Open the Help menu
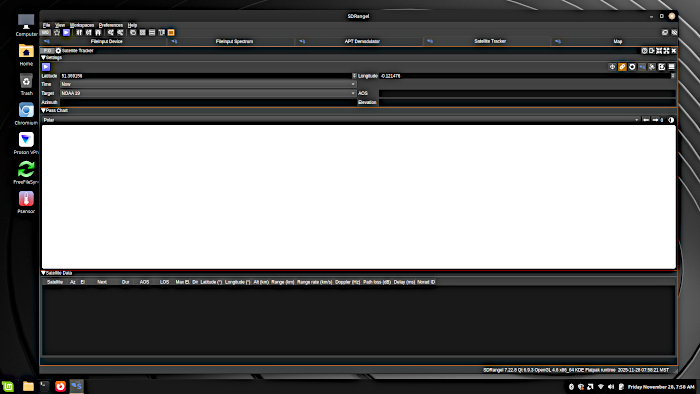 coord(132,25)
